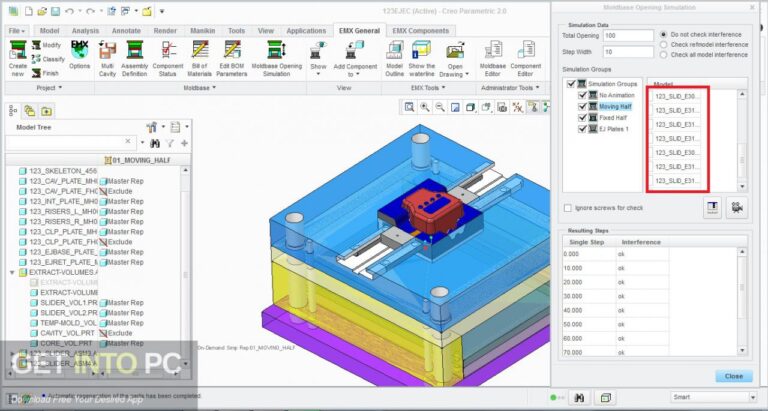The width and height of the screenshot is (768, 411).
Task: Open the Component Status tool
Action: pyautogui.click(x=168, y=50)
